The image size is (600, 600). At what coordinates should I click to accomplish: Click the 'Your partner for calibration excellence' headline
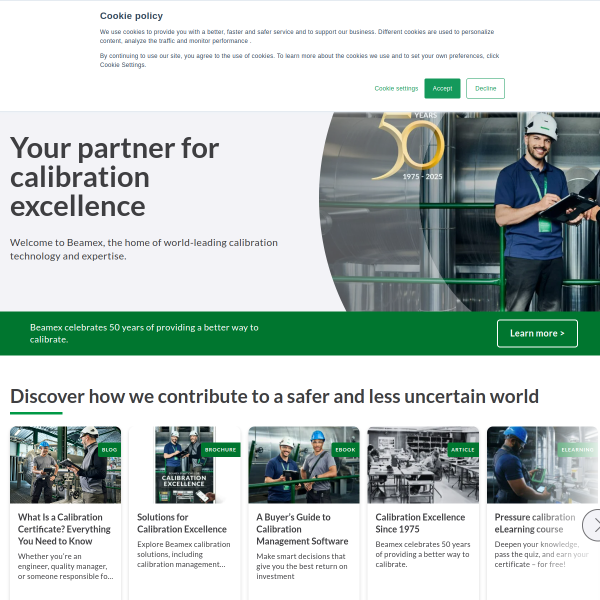coord(114,177)
